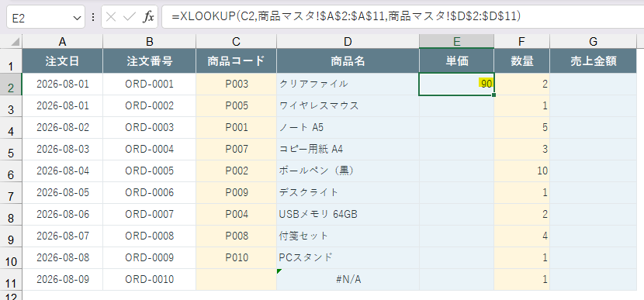Select the empty product code cell C11

point(236,280)
